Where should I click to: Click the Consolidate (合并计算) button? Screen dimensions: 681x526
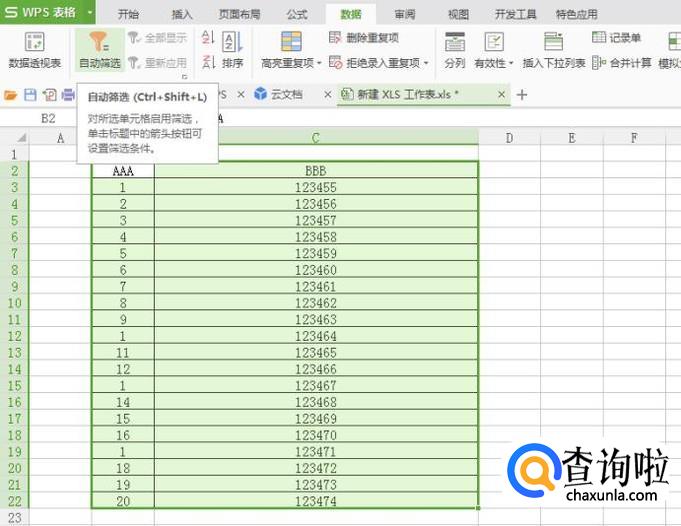622,63
